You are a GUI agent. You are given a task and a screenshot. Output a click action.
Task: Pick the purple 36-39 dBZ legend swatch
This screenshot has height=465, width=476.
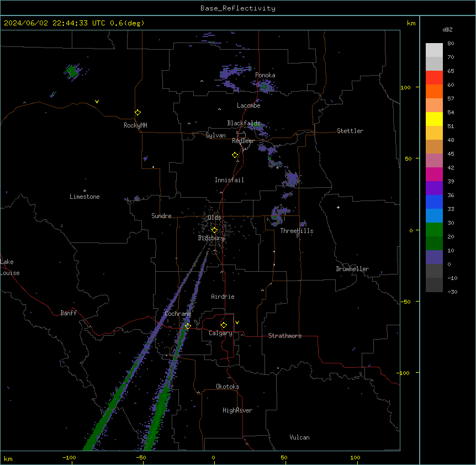(434, 188)
